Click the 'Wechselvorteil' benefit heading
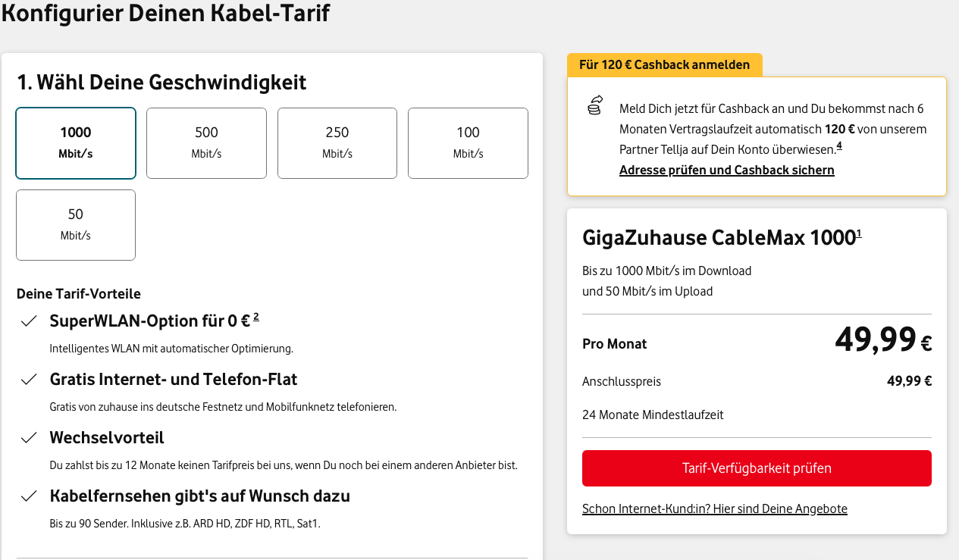 [107, 438]
